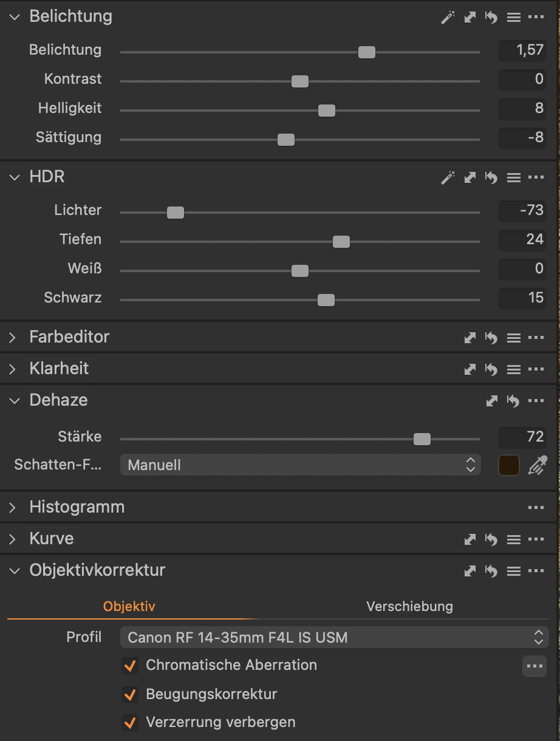Image resolution: width=560 pixels, height=741 pixels.
Task: Click the options button beside Chromatische Aberration
Action: [x=534, y=666]
